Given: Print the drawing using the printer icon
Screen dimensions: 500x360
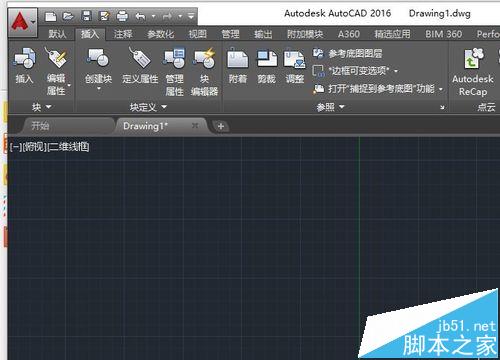Looking at the screenshot, I should click(x=122, y=16).
